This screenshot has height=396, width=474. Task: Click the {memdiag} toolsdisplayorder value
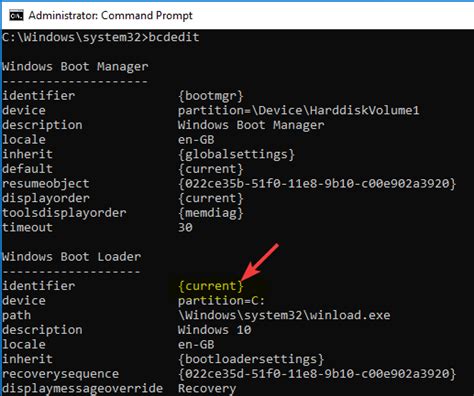point(211,213)
